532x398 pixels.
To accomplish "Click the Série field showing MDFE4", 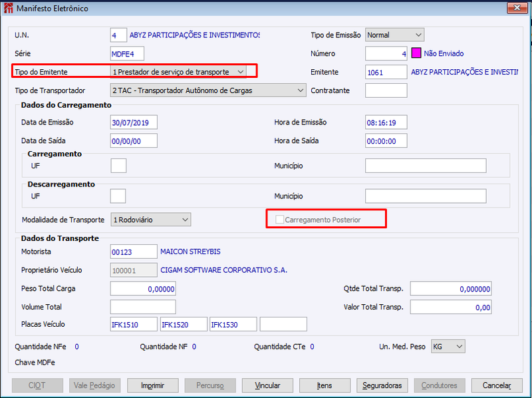I will coord(127,53).
